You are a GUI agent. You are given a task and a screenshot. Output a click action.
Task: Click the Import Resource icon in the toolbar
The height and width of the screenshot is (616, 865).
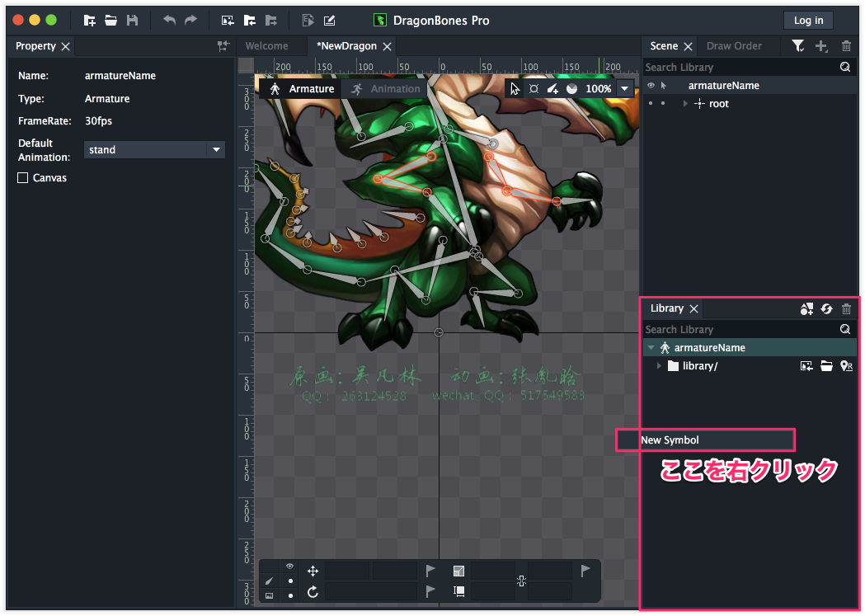226,20
